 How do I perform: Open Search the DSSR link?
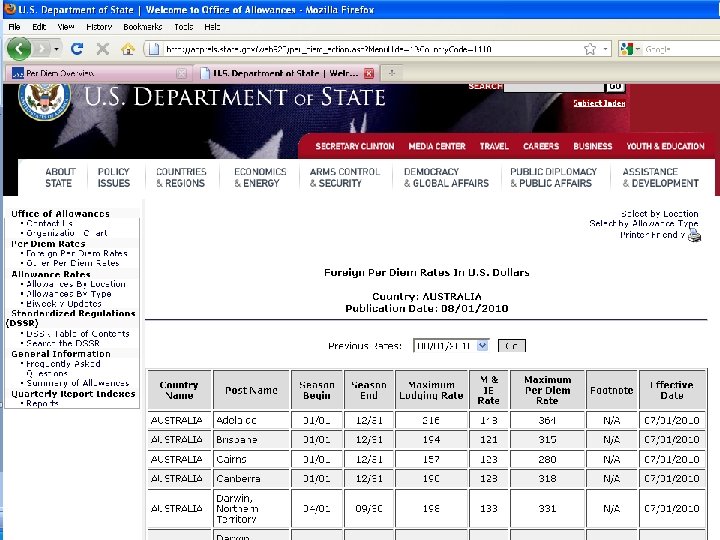pyautogui.click(x=63, y=343)
